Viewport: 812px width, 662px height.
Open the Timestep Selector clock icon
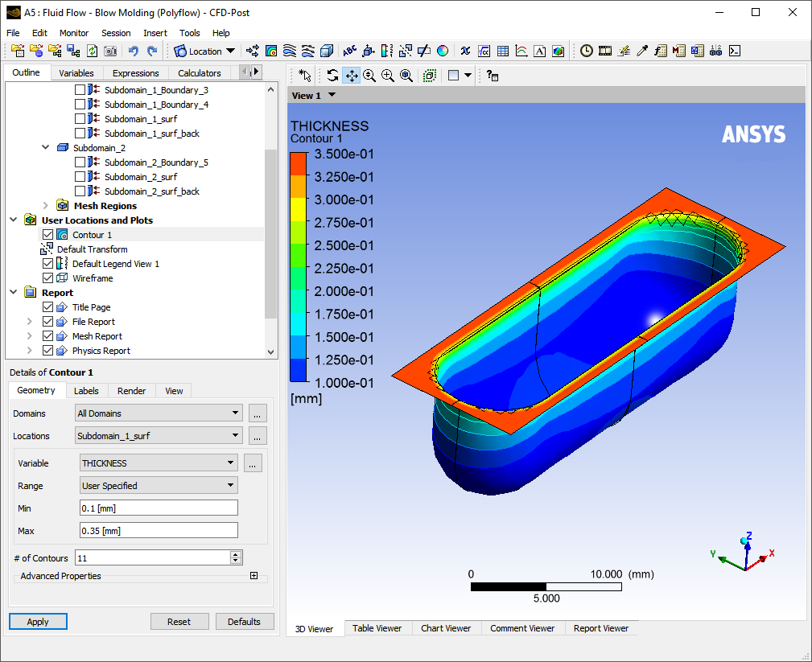[586, 51]
